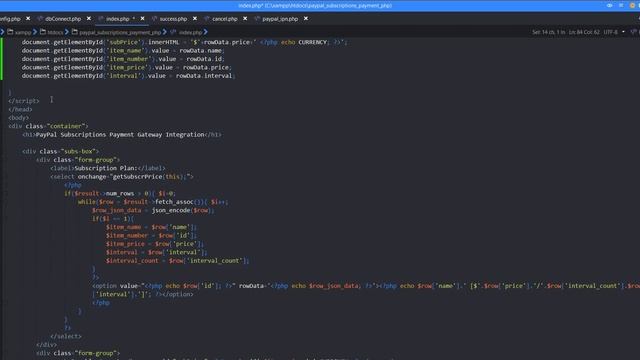Close the config.php tab
The image size is (640, 360).
click(28, 18)
